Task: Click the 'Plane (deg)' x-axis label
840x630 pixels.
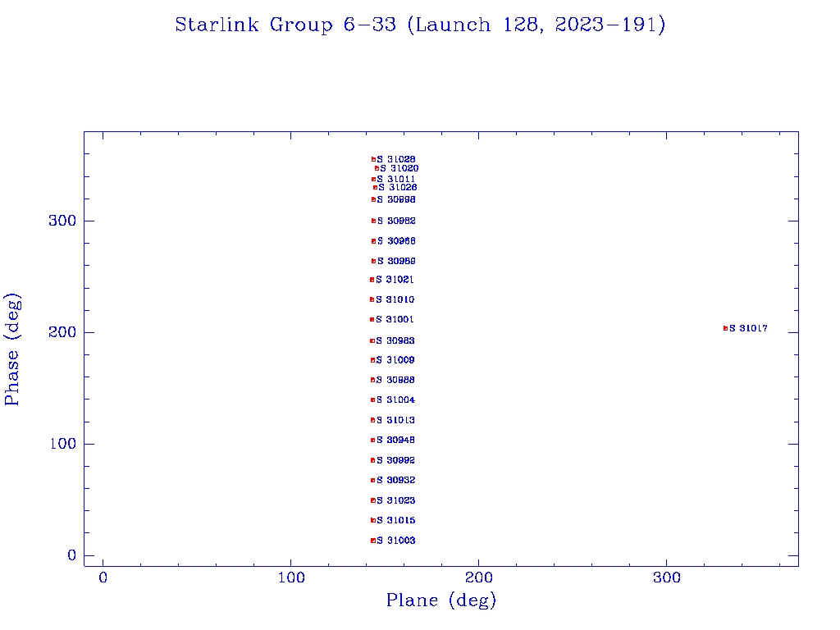Action: pyautogui.click(x=441, y=600)
